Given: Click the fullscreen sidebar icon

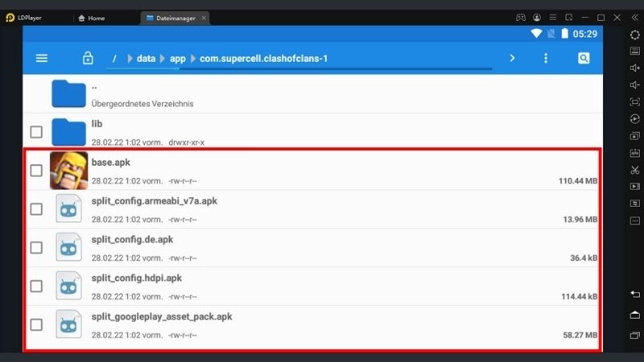Looking at the screenshot, I should point(635,102).
